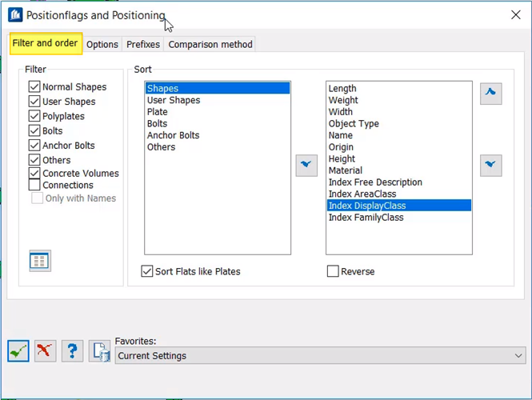Screen dimensions: 532x400
Task: Move sort criterion up with the up-arrow icon
Action: coord(490,94)
